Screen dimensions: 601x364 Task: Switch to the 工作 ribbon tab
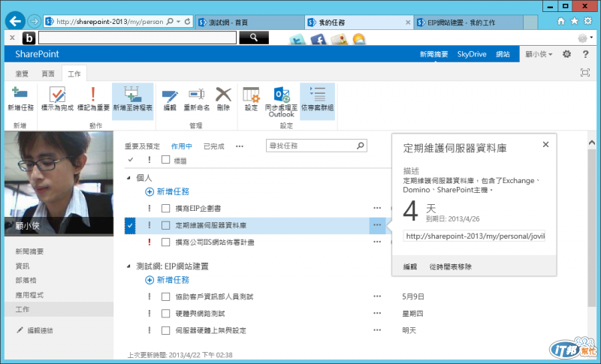(x=74, y=74)
